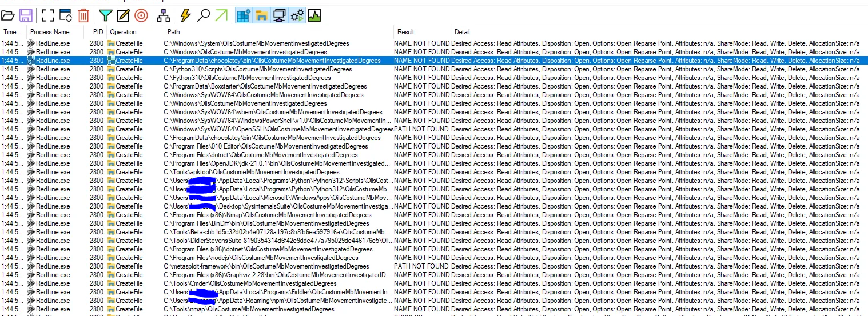Click Detail text in the Cmder row
This screenshot has height=316, width=868.
[x=655, y=283]
